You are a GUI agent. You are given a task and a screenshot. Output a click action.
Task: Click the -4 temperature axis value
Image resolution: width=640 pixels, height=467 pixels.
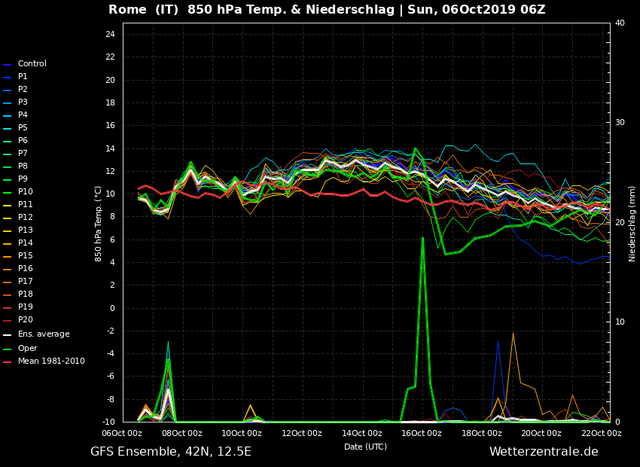(111, 354)
